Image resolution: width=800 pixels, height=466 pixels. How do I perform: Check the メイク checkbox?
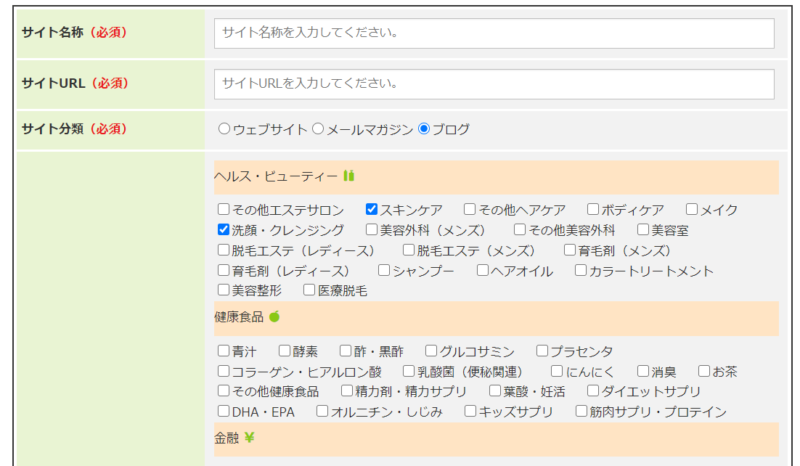click(692, 209)
